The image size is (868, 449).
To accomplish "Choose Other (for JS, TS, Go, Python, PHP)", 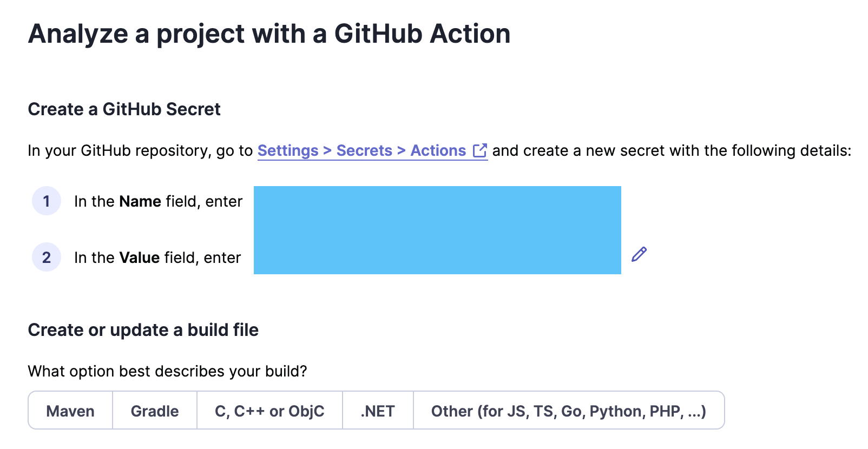I will pos(569,411).
